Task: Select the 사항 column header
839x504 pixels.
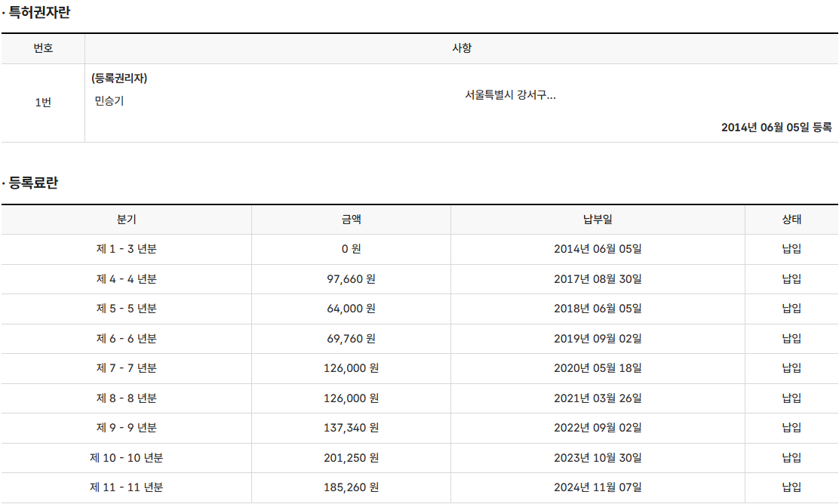Action: coord(461,48)
